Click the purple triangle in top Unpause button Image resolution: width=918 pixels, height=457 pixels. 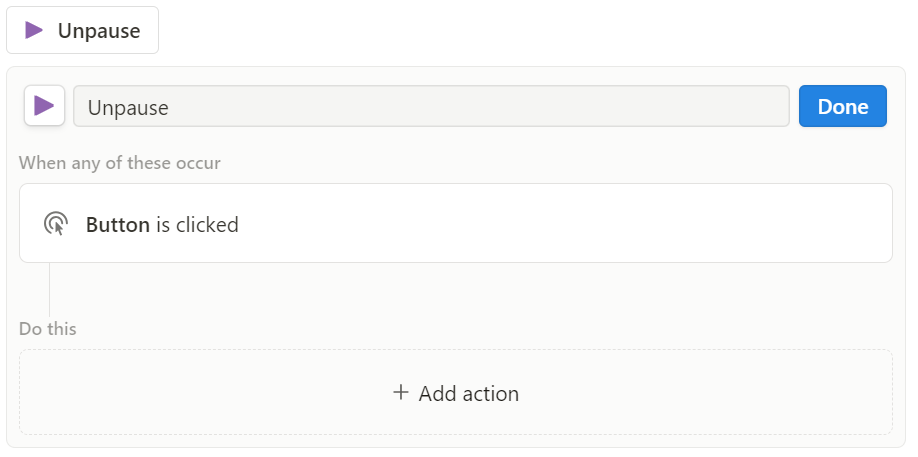coord(34,30)
